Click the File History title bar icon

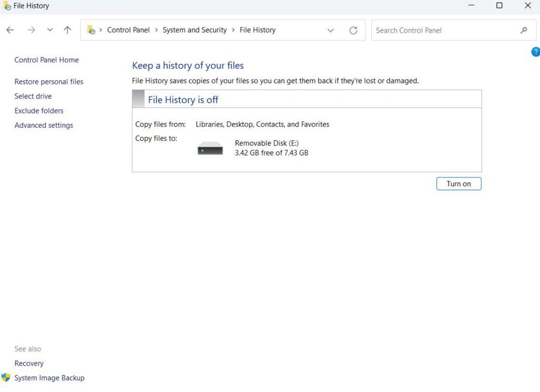click(x=6, y=5)
